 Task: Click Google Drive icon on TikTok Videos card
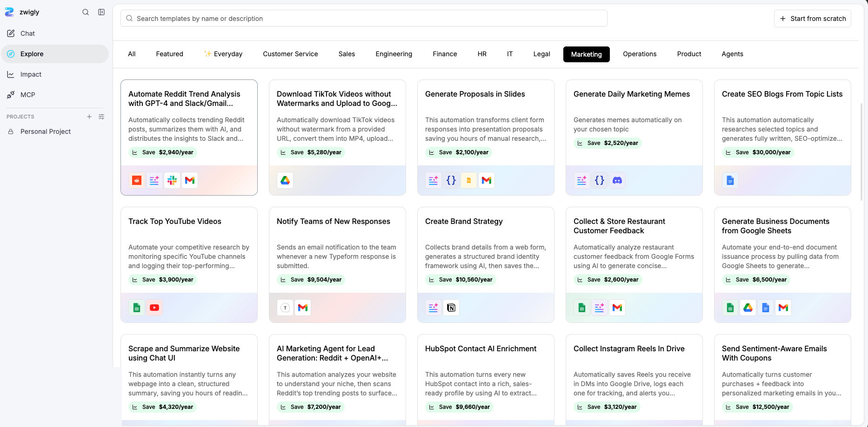tap(285, 180)
